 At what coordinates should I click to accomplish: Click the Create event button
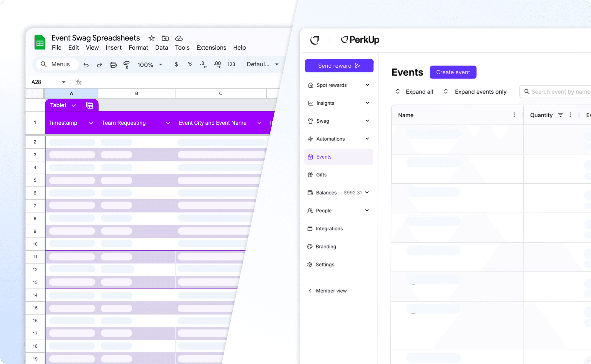coord(453,72)
